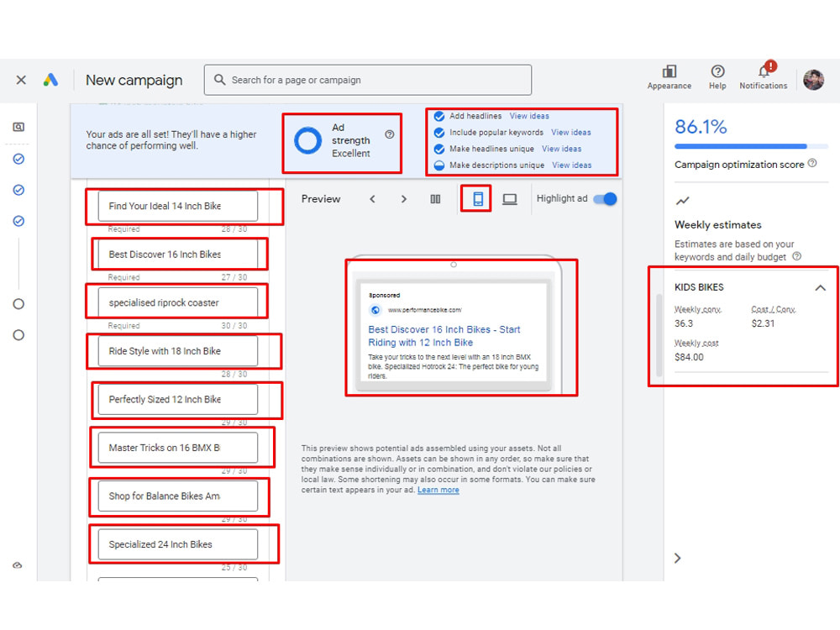Click Campaign optimization score help icon
840x630 pixels.
(x=812, y=164)
